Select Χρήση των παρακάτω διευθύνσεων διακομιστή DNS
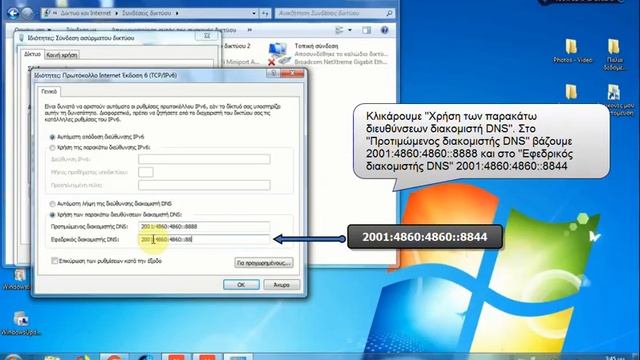 (x=52, y=214)
